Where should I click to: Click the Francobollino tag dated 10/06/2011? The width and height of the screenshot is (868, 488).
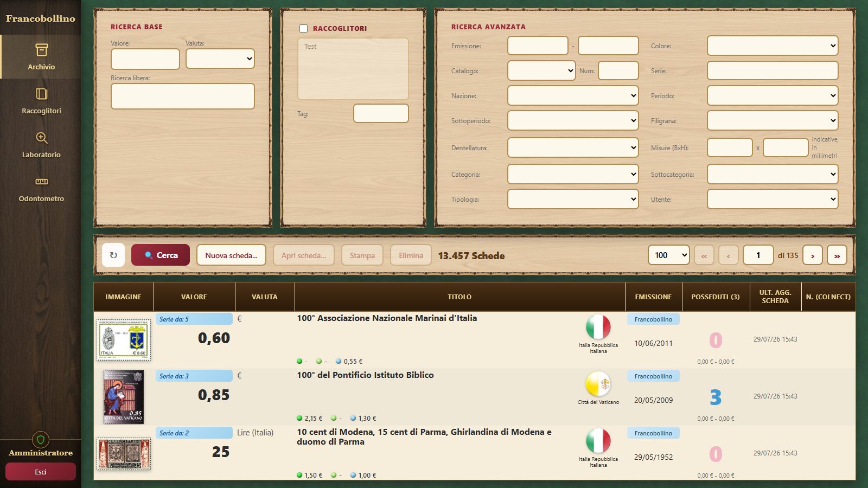point(653,319)
